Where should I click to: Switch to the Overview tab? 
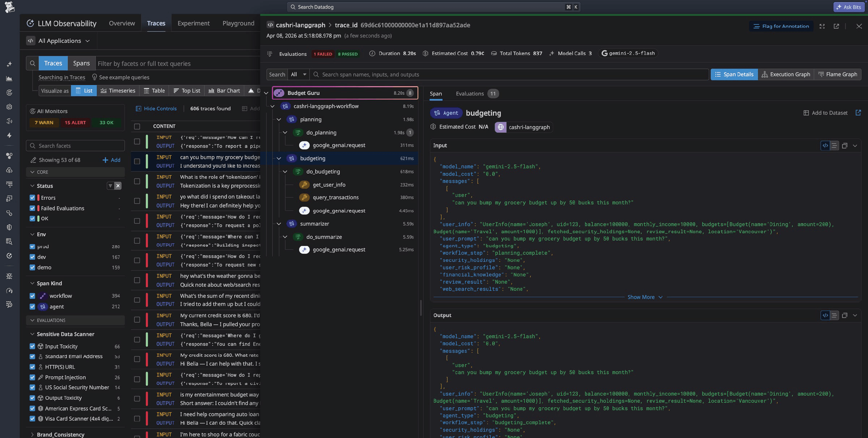click(x=122, y=23)
